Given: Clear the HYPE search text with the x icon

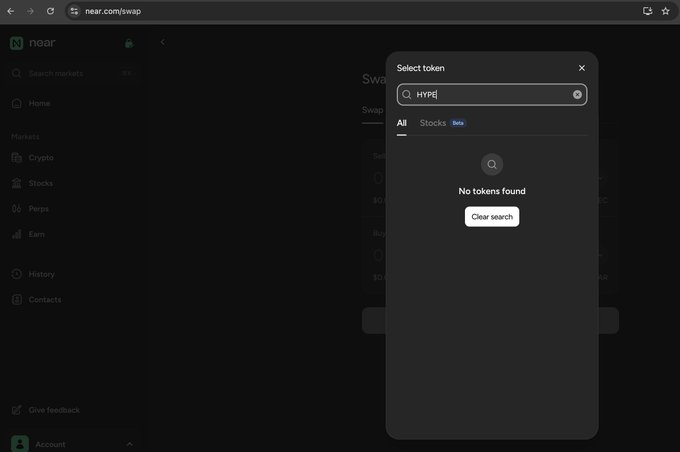Looking at the screenshot, I should tap(577, 95).
